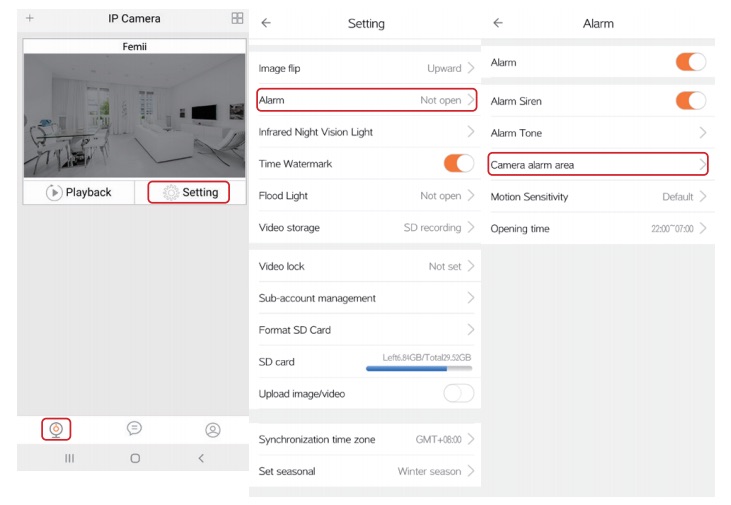The width and height of the screenshot is (731, 505).
Task: Expand Infrared Night Vision Light chevron
Action: point(471,132)
